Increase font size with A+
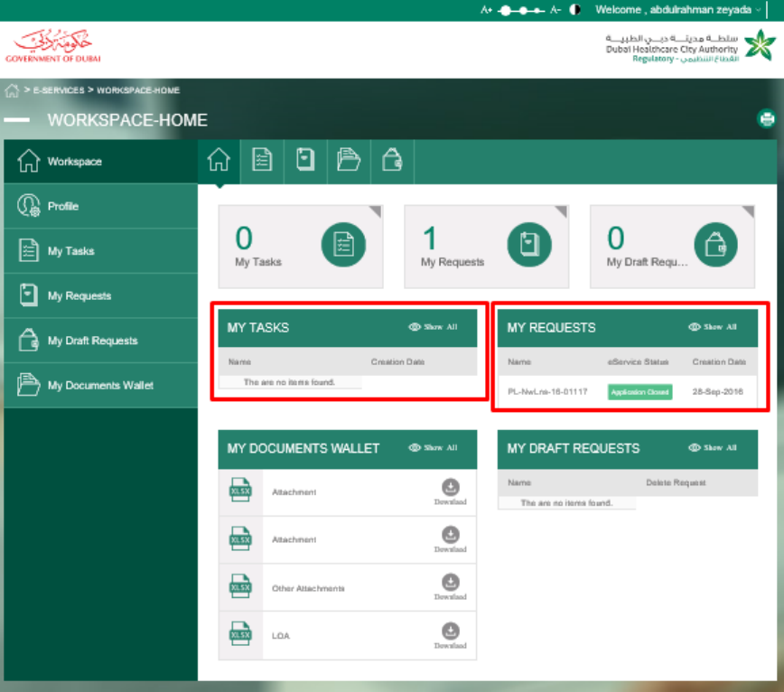784x692 pixels. click(x=486, y=10)
